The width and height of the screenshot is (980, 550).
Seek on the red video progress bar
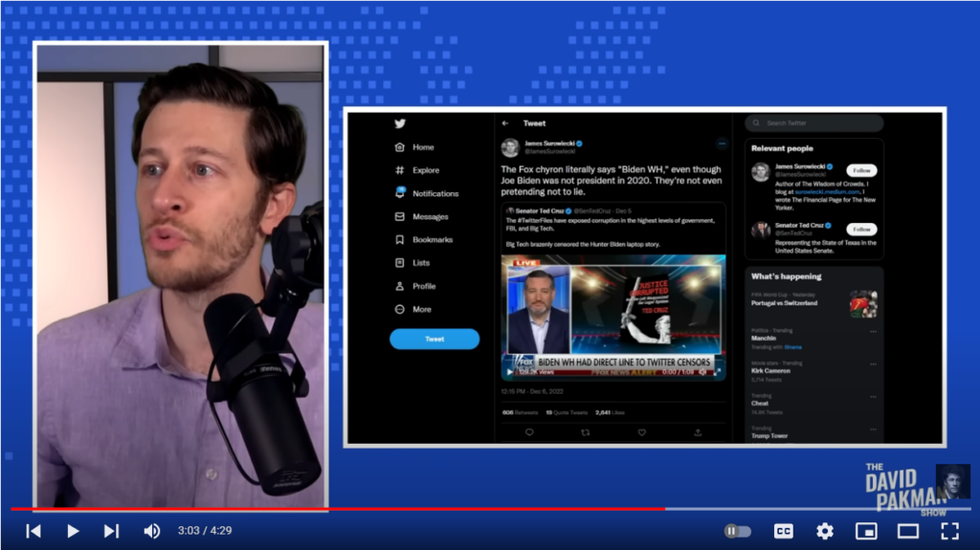(383, 509)
